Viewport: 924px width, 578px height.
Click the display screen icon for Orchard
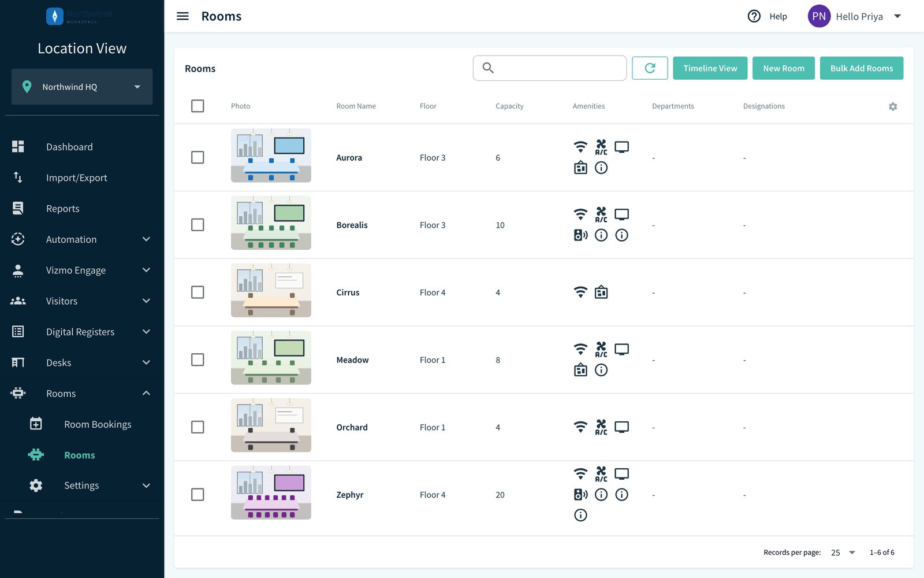(x=621, y=427)
